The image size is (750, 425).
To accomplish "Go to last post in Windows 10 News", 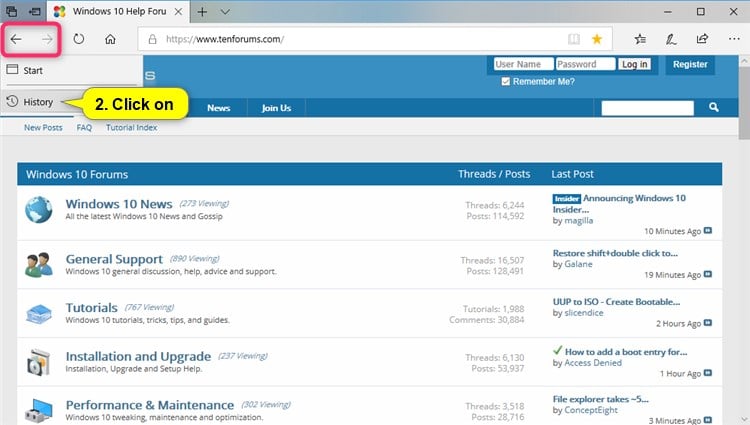I will click(x=708, y=230).
